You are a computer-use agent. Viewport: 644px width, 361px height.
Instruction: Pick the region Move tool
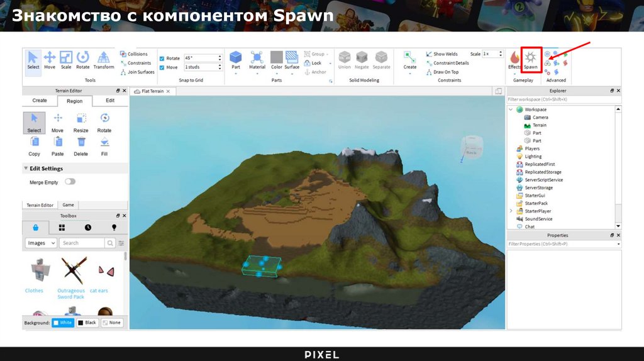pyautogui.click(x=57, y=123)
